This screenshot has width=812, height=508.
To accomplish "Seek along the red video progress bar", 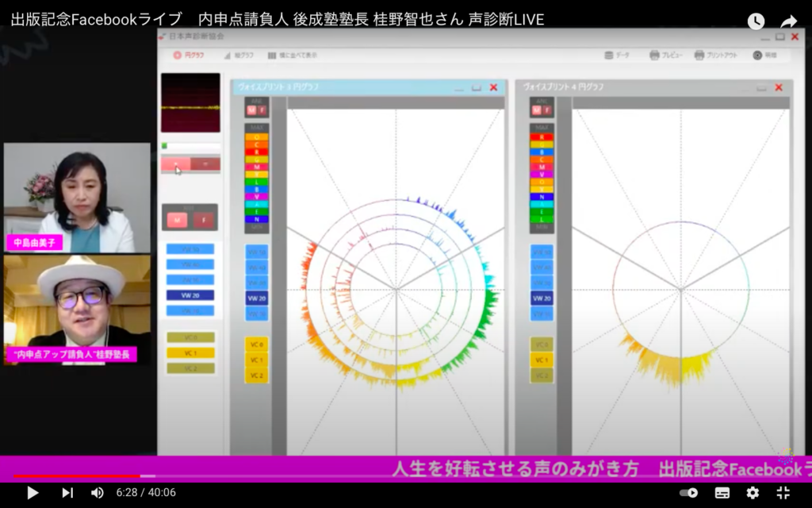I will click(x=77, y=476).
